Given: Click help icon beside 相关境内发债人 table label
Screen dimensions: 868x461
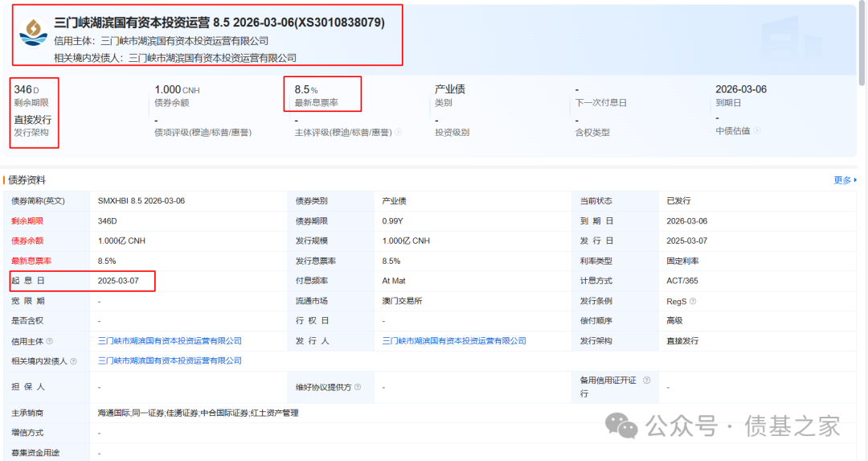Looking at the screenshot, I should click(x=74, y=360).
